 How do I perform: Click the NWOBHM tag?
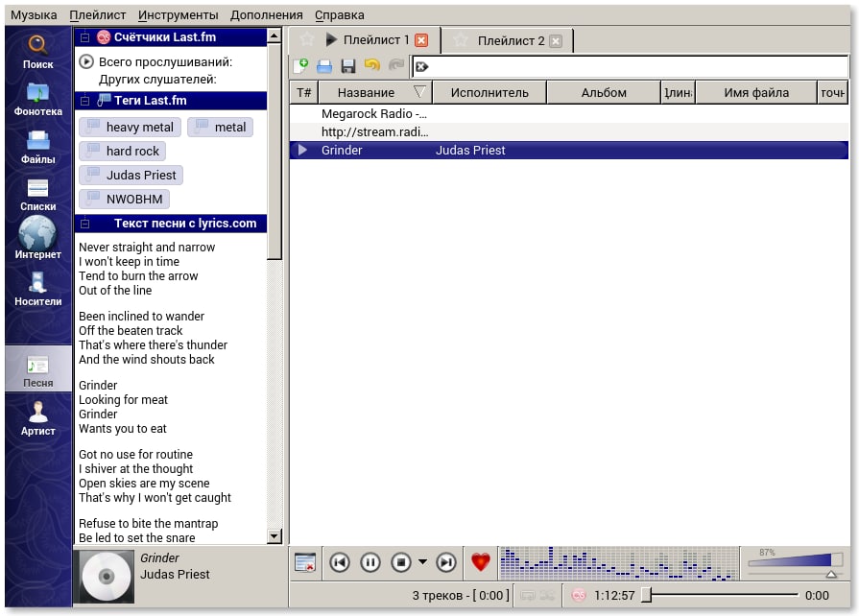click(x=125, y=200)
